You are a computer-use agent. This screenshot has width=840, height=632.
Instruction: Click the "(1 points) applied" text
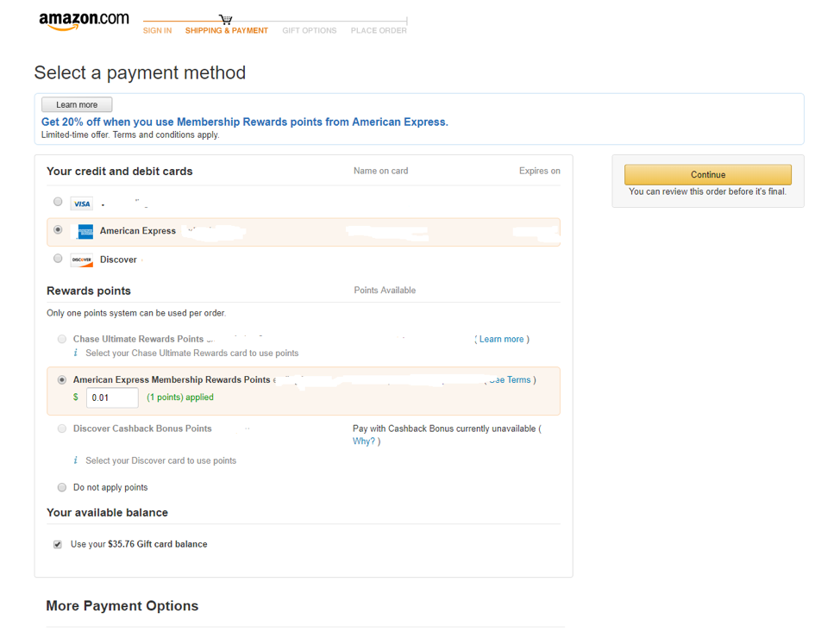point(180,397)
